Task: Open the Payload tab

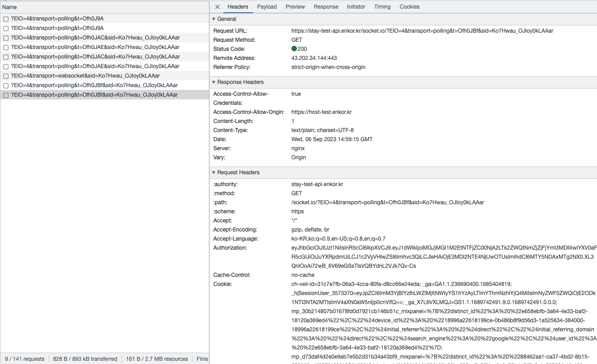Action: [x=267, y=7]
